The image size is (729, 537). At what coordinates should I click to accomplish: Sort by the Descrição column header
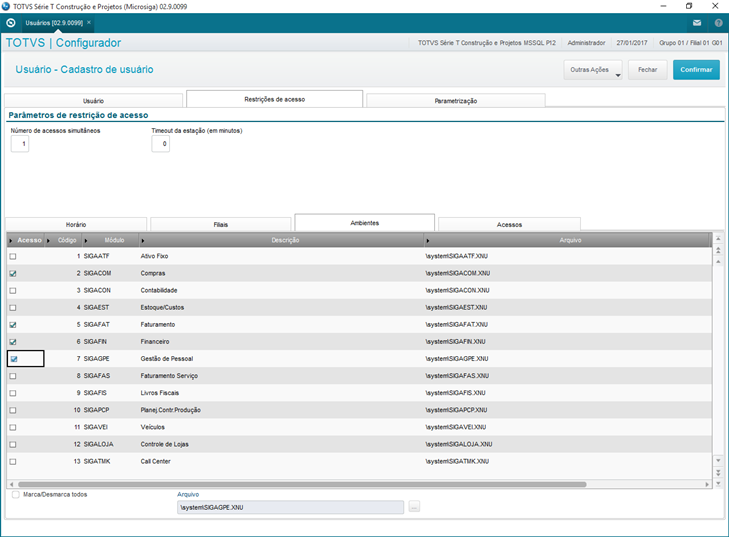click(285, 240)
